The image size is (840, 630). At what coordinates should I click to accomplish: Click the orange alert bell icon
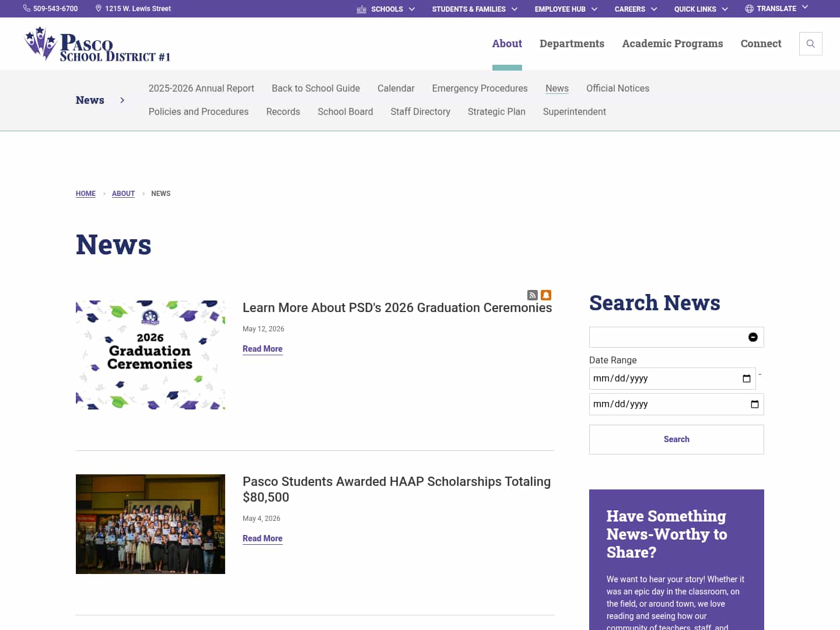click(546, 295)
